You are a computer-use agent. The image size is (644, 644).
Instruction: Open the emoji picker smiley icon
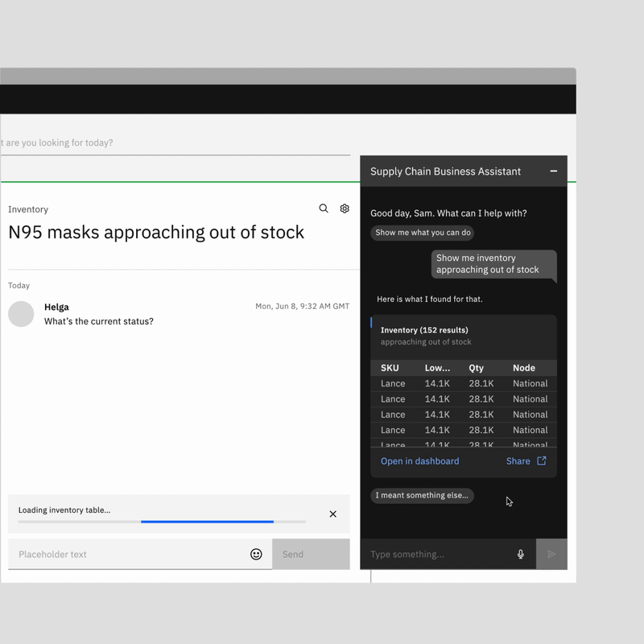pyautogui.click(x=256, y=554)
